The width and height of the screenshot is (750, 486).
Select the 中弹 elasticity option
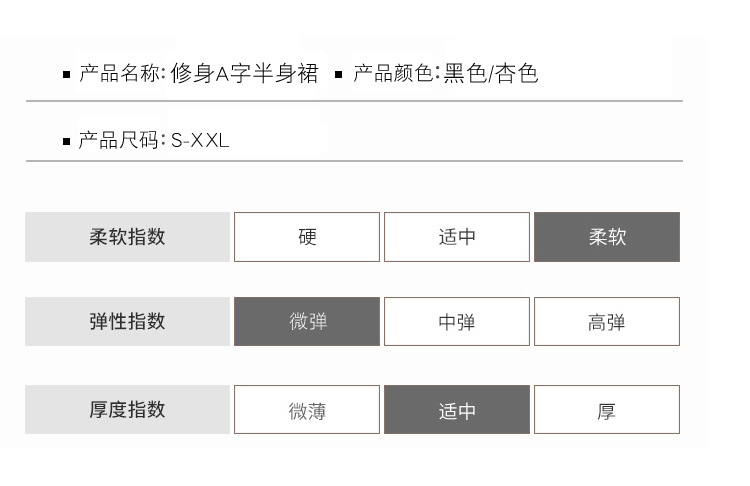click(x=457, y=322)
